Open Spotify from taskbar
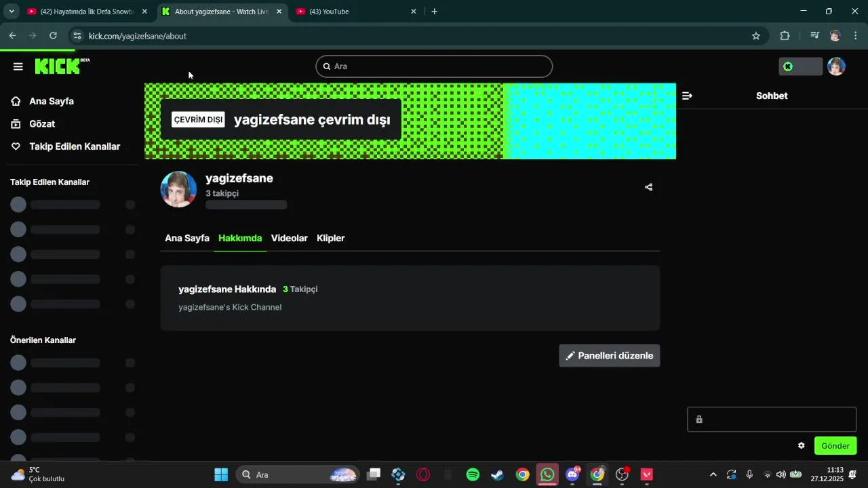Viewport: 868px width, 488px height. (473, 474)
